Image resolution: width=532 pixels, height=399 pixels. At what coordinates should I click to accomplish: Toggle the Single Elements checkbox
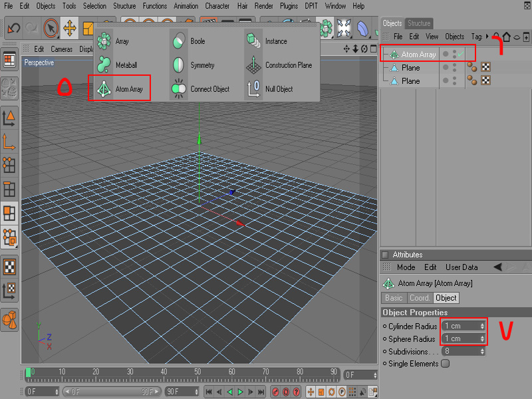pyautogui.click(x=446, y=363)
